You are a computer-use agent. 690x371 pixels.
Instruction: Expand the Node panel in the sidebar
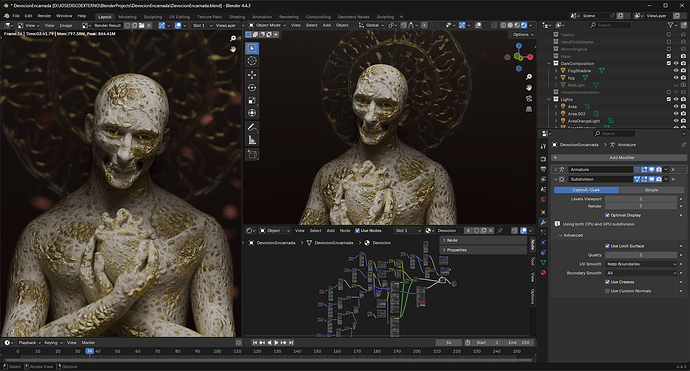click(x=444, y=240)
